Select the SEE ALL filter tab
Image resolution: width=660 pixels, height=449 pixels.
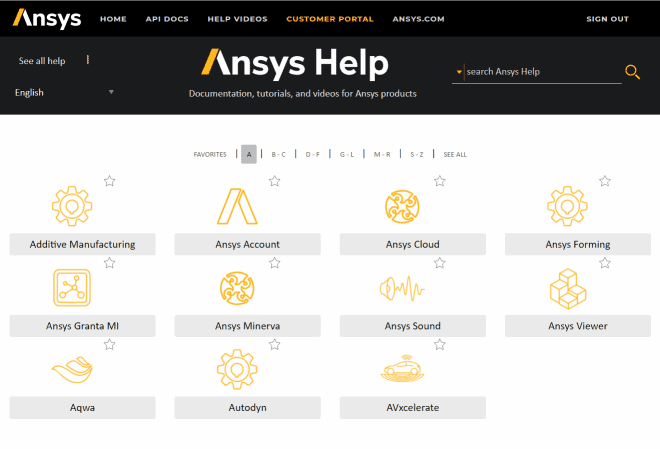455,154
